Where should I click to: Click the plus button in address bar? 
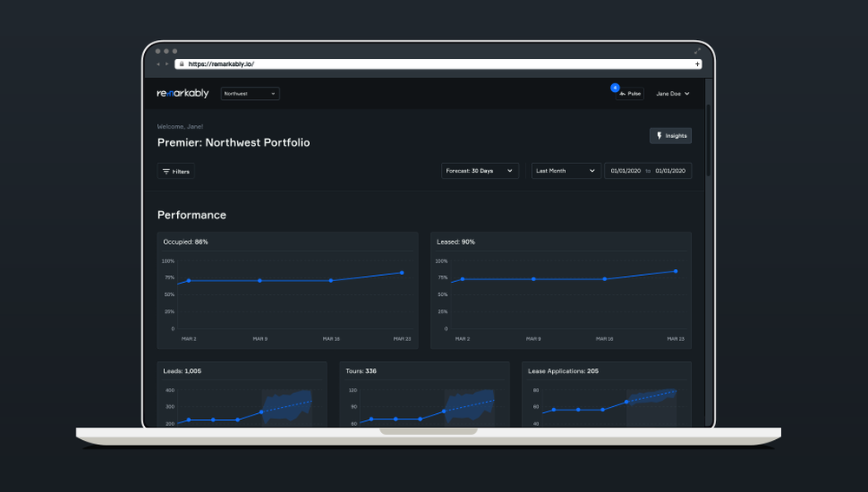click(x=697, y=64)
